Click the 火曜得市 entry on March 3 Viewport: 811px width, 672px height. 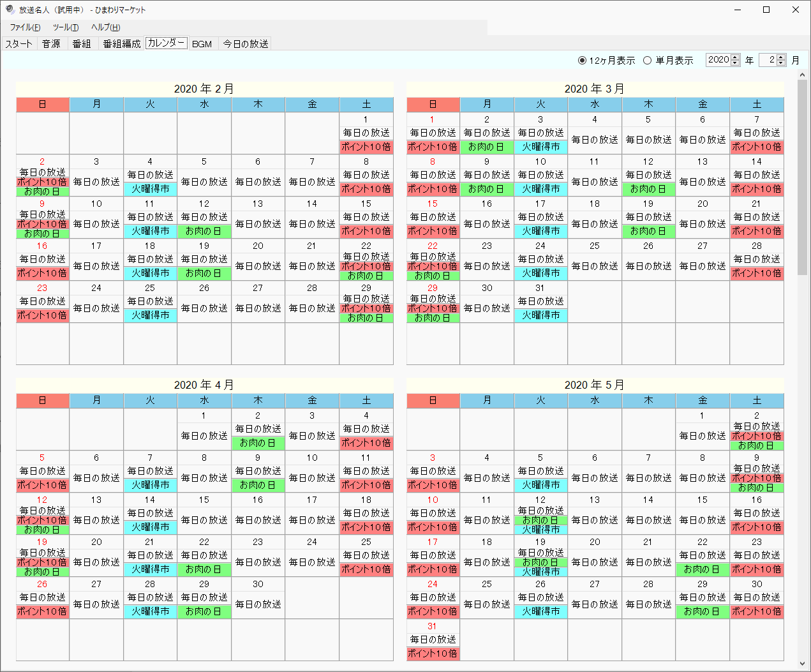pyautogui.click(x=540, y=147)
